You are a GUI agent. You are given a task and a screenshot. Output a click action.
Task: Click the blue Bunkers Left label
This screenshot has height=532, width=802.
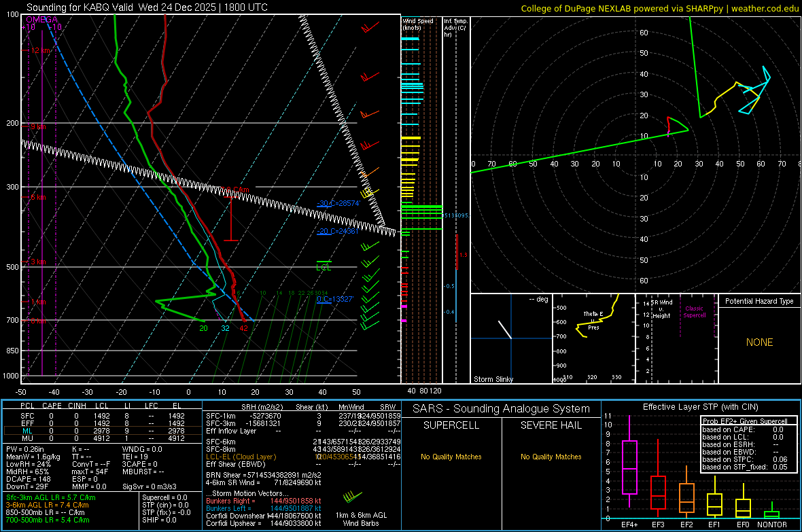tap(228, 508)
